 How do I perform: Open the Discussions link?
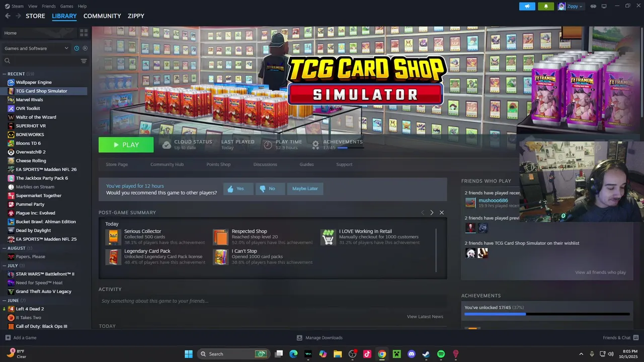tap(265, 164)
